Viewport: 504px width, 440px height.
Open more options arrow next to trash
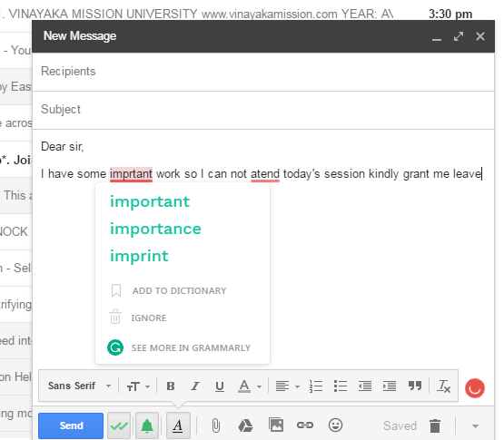coord(475,426)
